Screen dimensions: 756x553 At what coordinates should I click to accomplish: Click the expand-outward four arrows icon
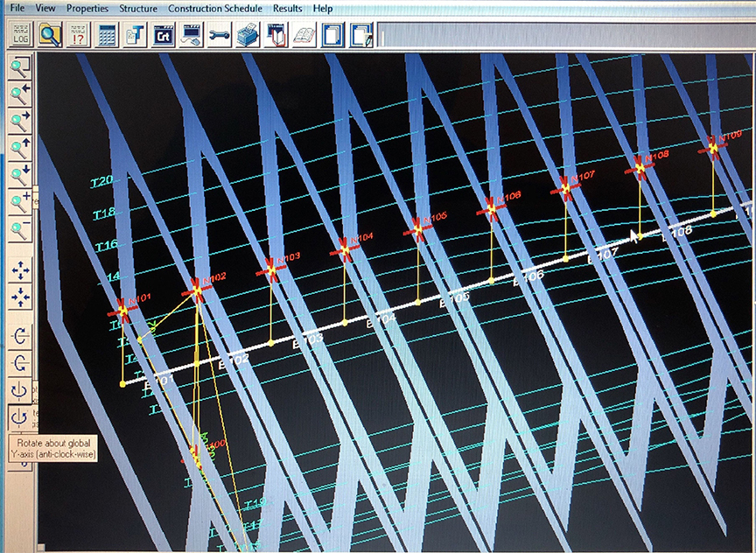point(19,271)
